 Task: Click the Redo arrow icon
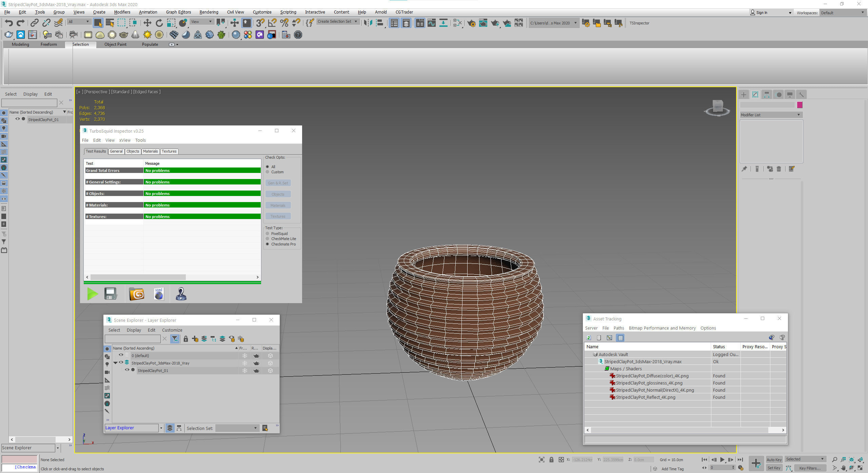pyautogui.click(x=21, y=23)
